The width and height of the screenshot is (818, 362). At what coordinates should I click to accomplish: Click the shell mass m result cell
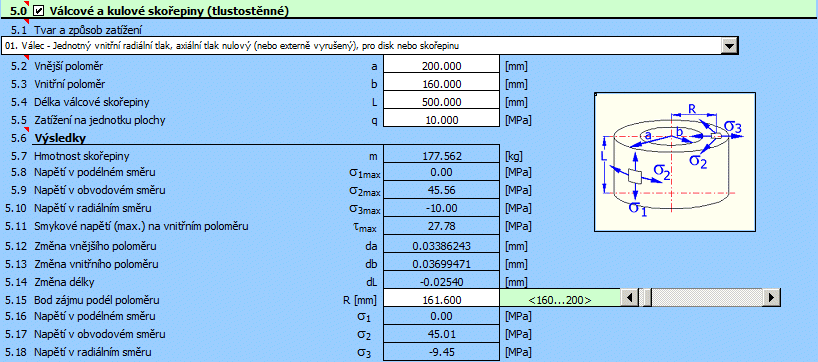pyautogui.click(x=441, y=155)
